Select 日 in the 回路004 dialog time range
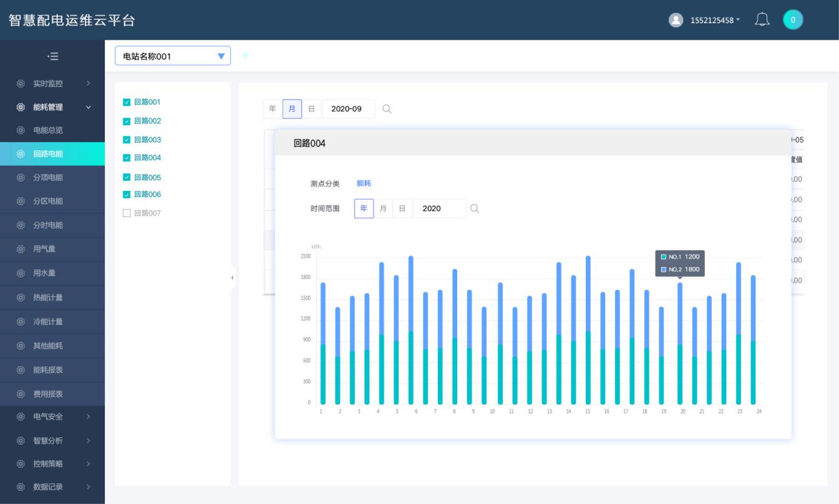Image resolution: width=839 pixels, height=504 pixels. tap(402, 208)
